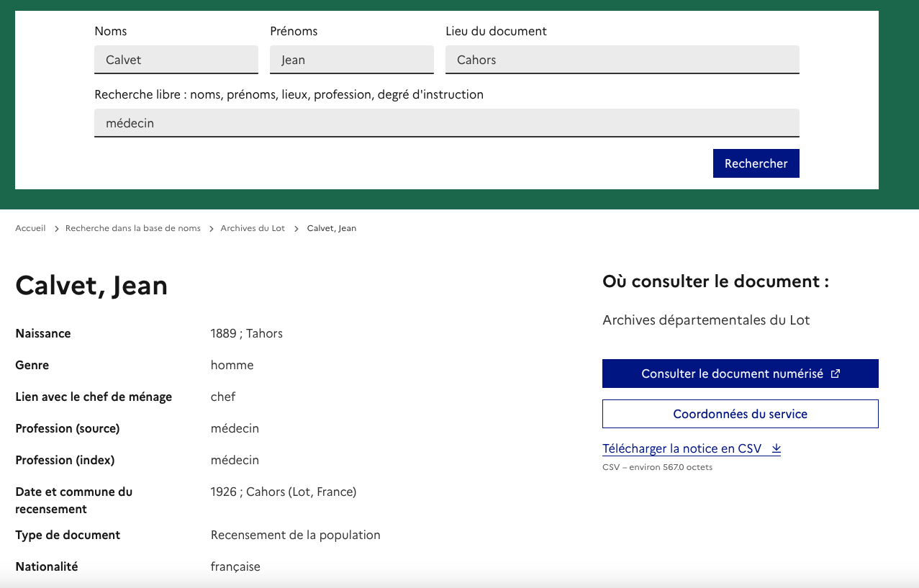Image resolution: width=919 pixels, height=588 pixels.
Task: Click the Lieu du document label
Action: click(496, 31)
